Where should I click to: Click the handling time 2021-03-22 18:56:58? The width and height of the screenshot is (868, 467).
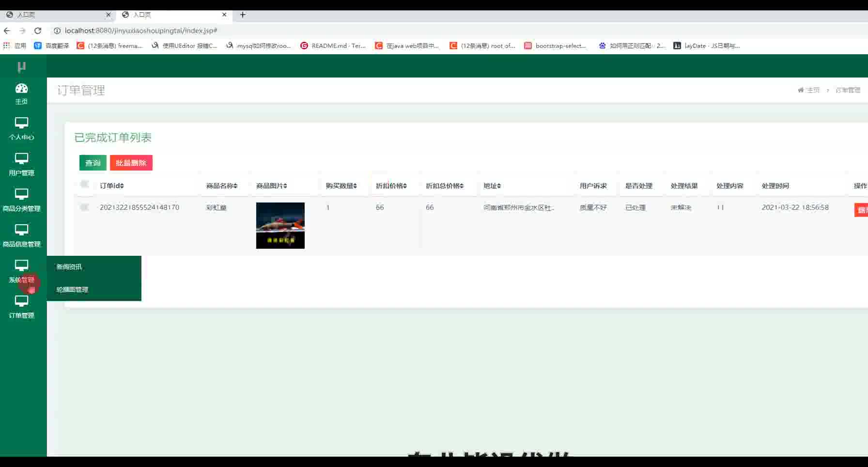click(x=795, y=207)
